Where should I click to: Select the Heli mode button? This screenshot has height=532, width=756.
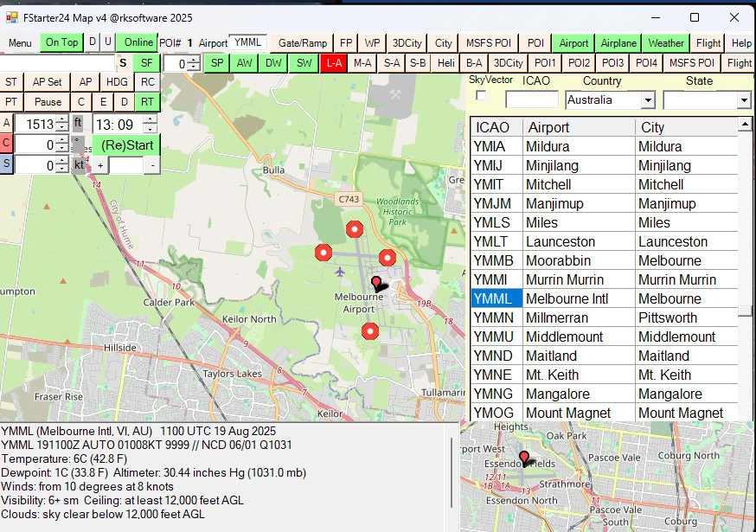[448, 62]
